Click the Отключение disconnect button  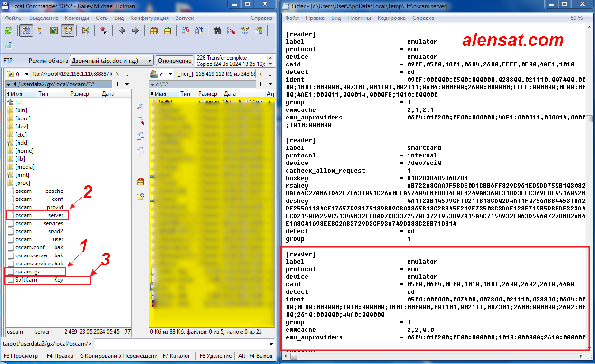[175, 61]
